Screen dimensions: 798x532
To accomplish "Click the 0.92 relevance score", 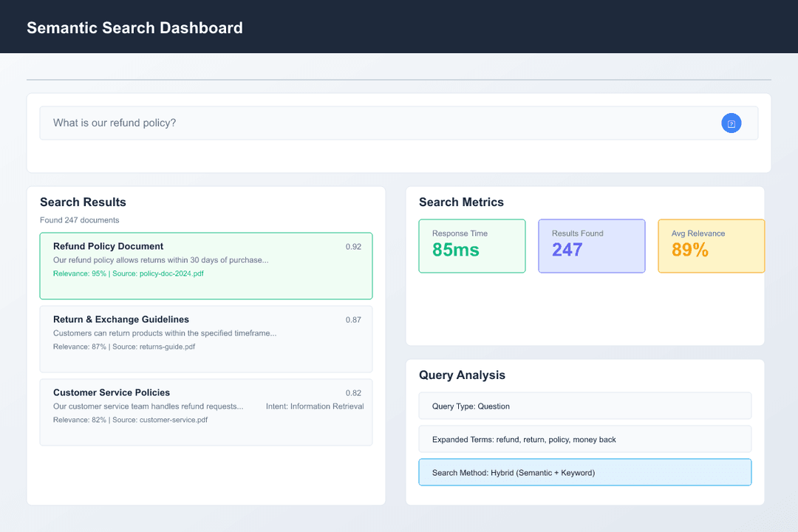I will coord(353,247).
